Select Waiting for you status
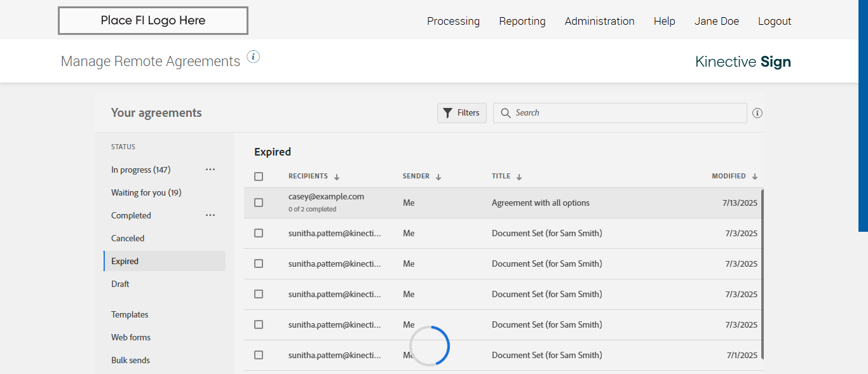This screenshot has height=374, width=868. [x=146, y=192]
